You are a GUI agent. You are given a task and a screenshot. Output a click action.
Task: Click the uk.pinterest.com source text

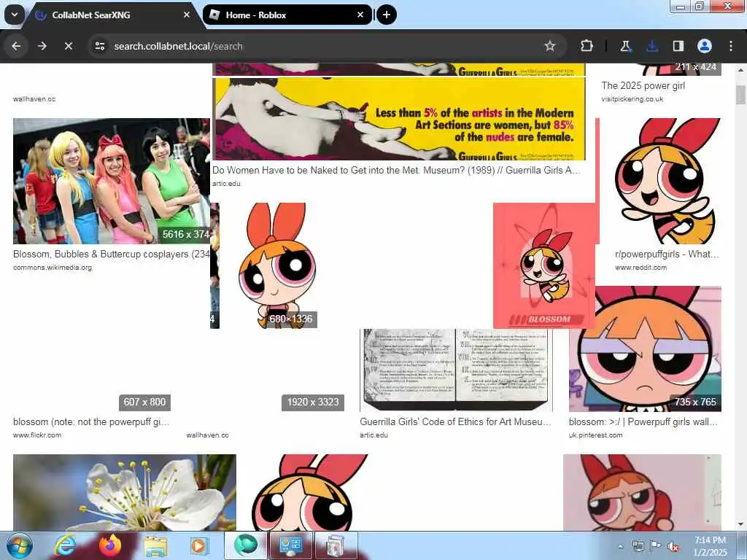595,435
